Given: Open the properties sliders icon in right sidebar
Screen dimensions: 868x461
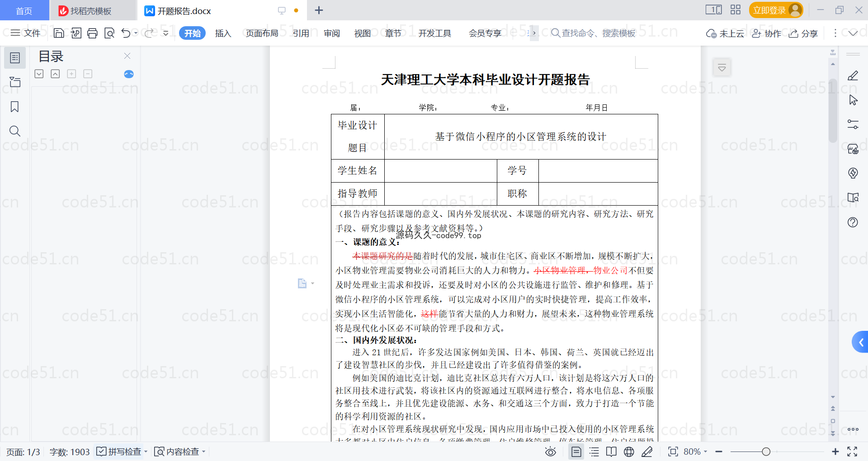Looking at the screenshot, I should coord(853,124).
